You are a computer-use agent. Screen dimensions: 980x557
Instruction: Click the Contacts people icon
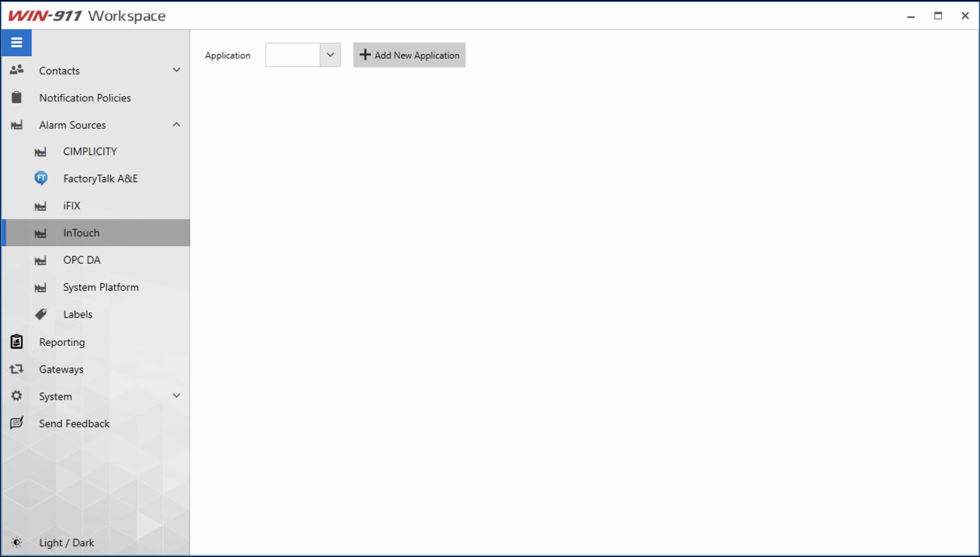16,70
